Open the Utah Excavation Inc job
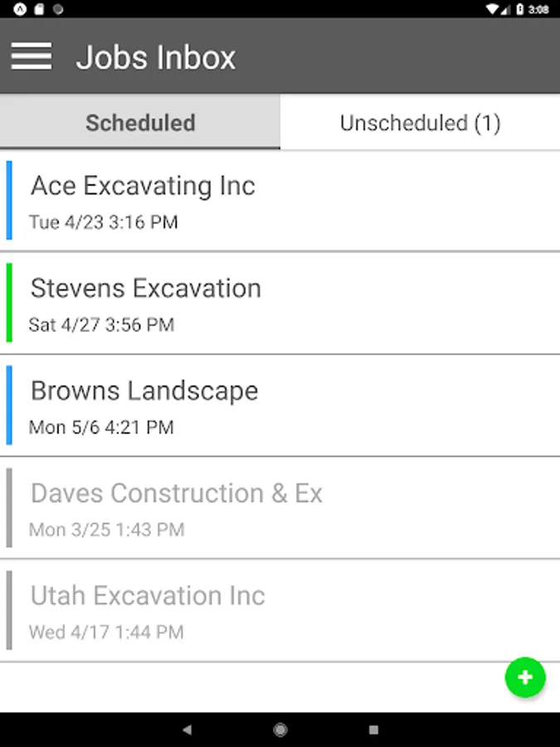This screenshot has width=560, height=747. (x=280, y=610)
